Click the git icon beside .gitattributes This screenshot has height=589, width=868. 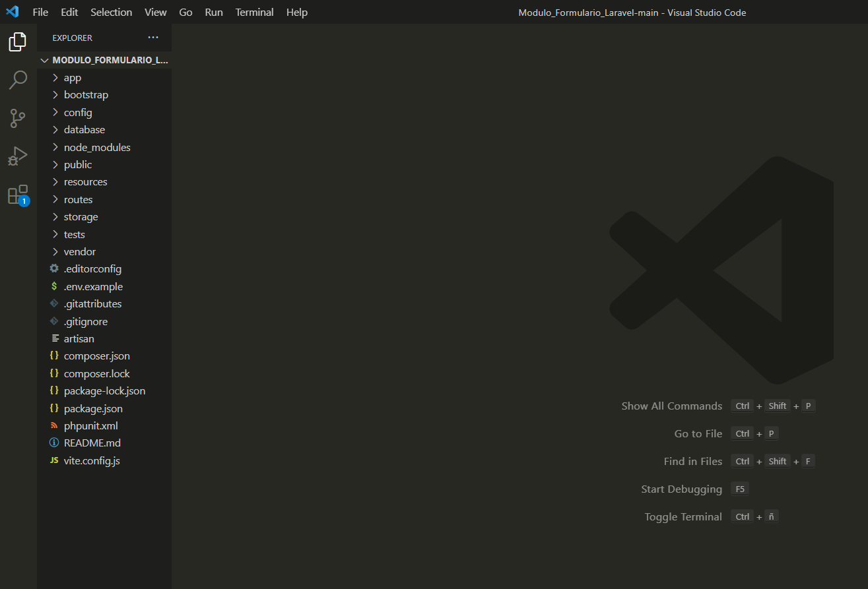pyautogui.click(x=54, y=303)
